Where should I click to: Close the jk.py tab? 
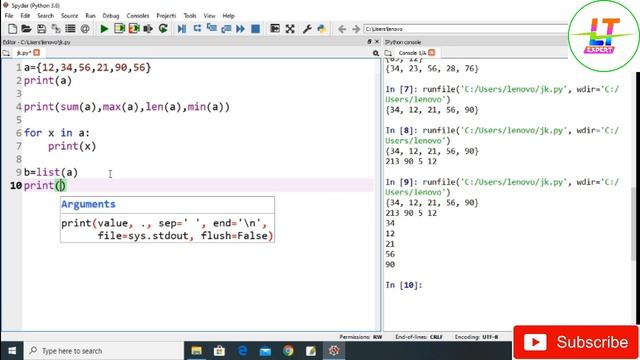click(37, 53)
